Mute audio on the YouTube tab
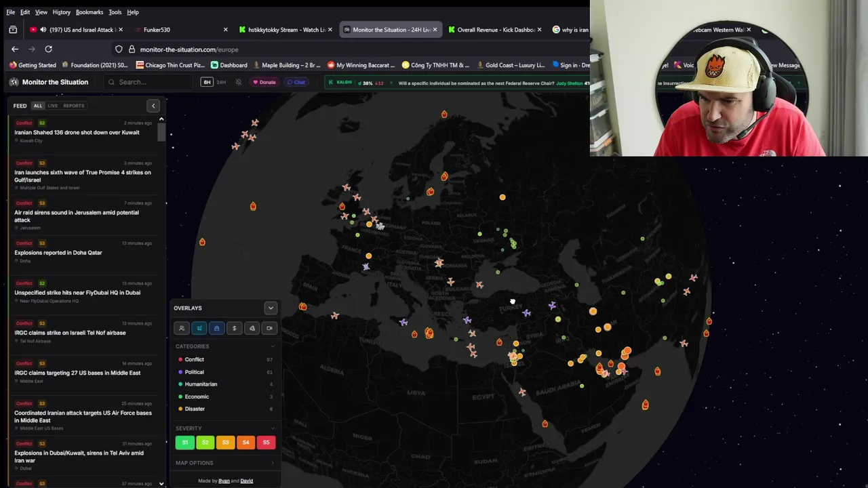868x488 pixels. coord(43,30)
